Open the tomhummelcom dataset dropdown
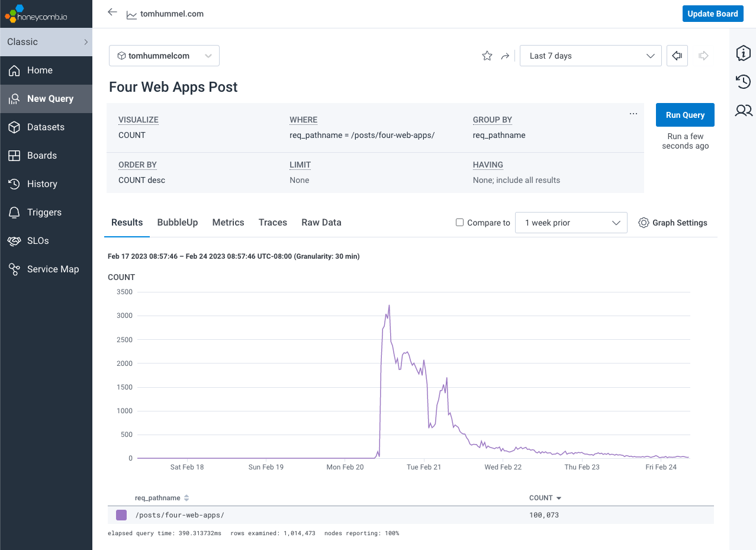The height and width of the screenshot is (550, 756). pyautogui.click(x=164, y=56)
